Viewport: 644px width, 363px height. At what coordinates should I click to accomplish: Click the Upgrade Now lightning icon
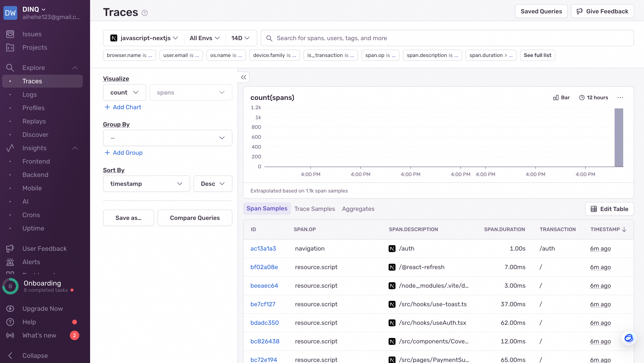tap(10, 309)
